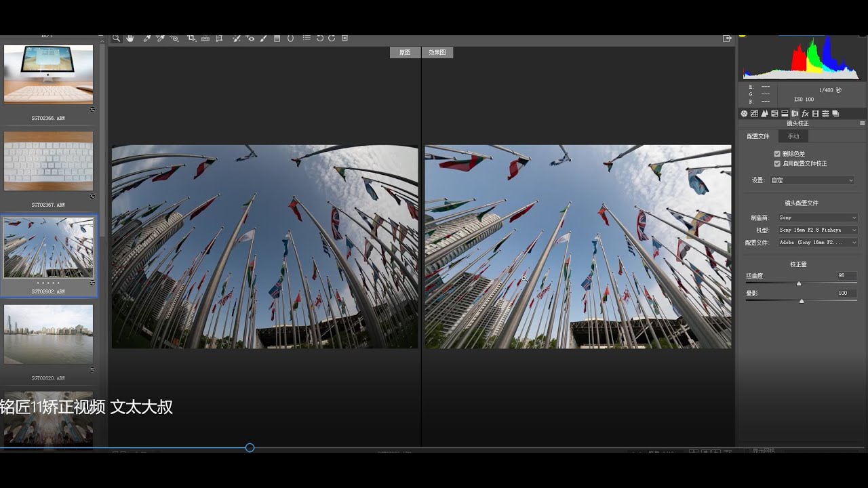Select the Adjustment Brush tool
Viewport: 868px width, 488px height.
pos(264,39)
